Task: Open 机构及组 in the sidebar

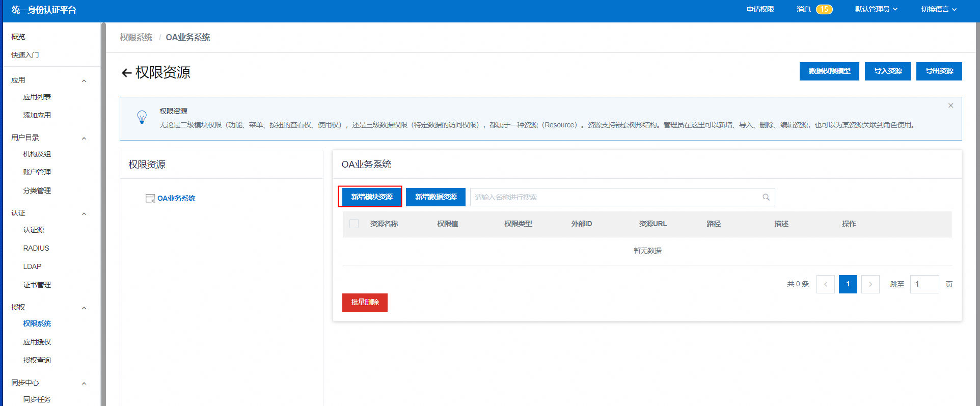Action: point(37,154)
